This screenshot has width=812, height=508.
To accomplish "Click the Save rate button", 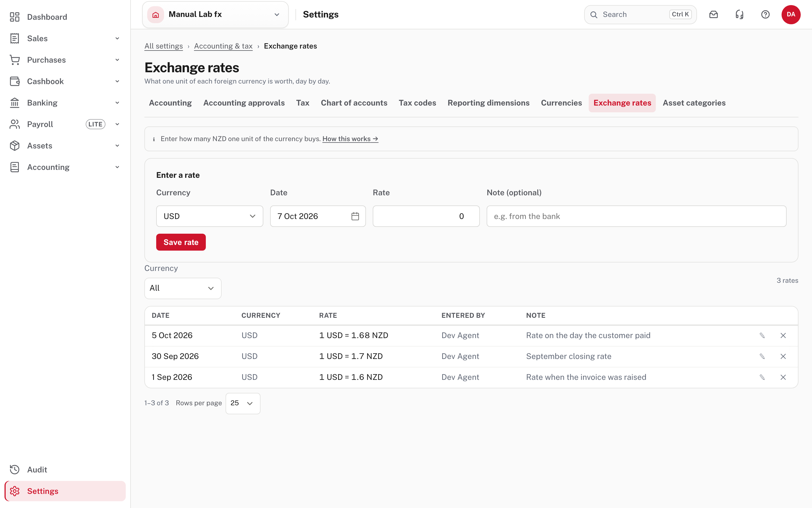I will 180,242.
